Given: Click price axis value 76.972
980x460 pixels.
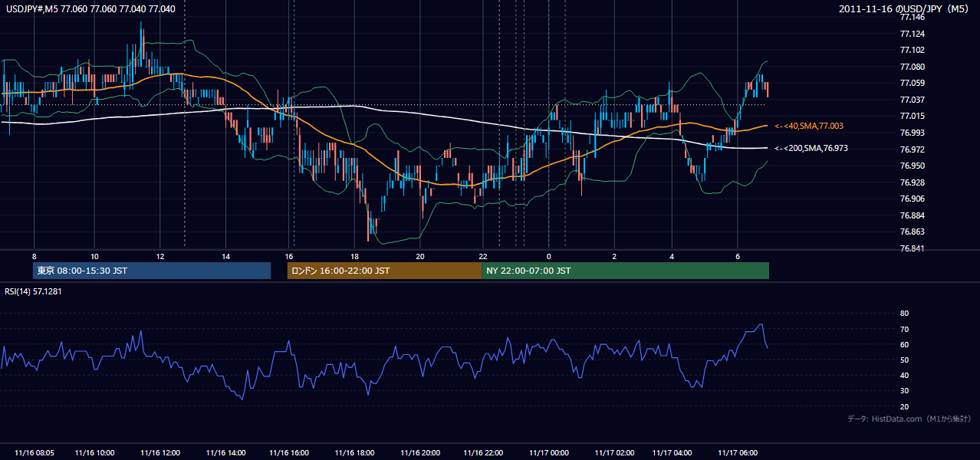Looking at the screenshot, I should (912, 149).
